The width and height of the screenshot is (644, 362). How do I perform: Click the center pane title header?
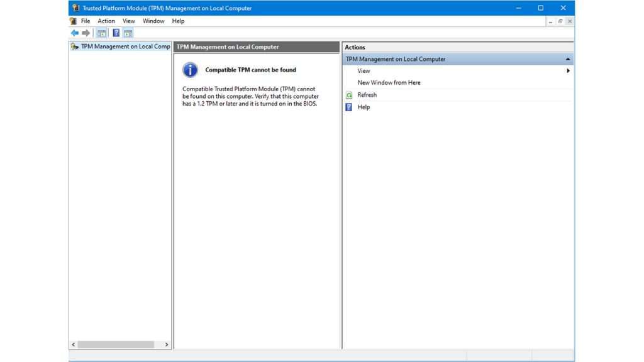tap(257, 47)
